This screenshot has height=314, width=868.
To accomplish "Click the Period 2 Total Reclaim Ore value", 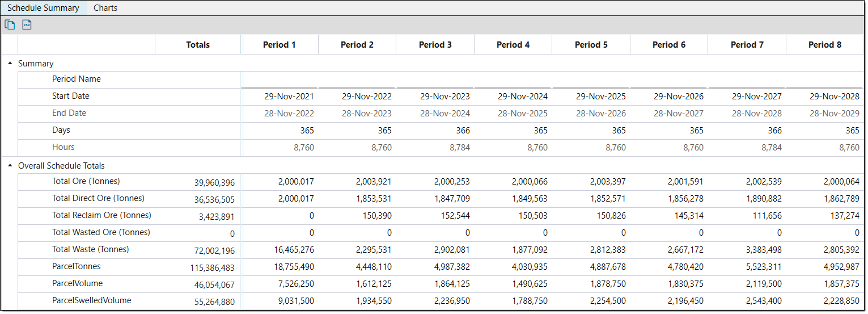I will point(373,216).
